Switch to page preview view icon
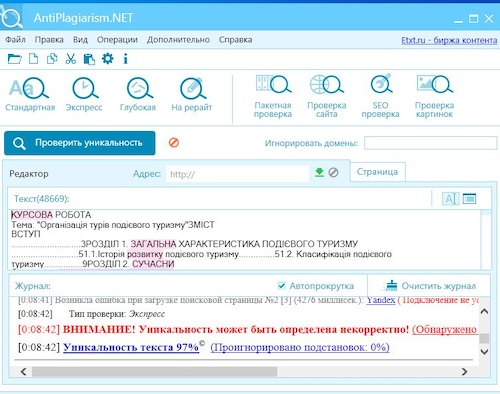 (469, 199)
